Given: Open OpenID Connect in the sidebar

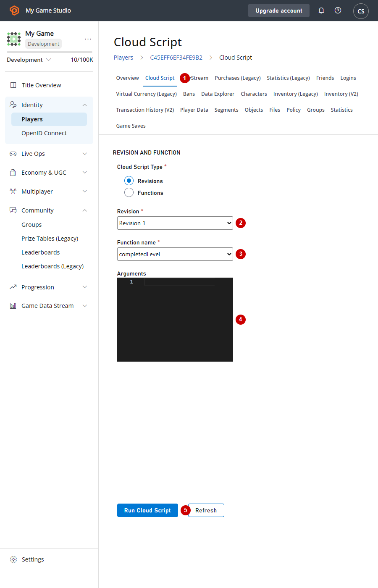Looking at the screenshot, I should point(44,133).
